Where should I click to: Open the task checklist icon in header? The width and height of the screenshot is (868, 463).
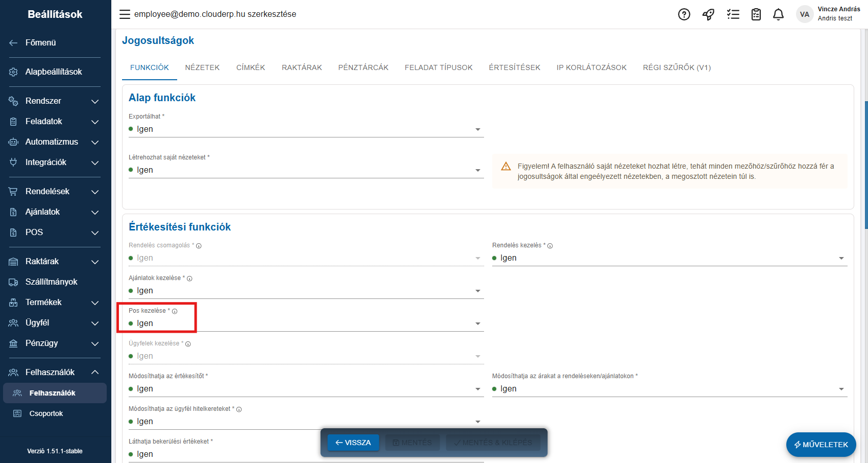click(x=733, y=14)
